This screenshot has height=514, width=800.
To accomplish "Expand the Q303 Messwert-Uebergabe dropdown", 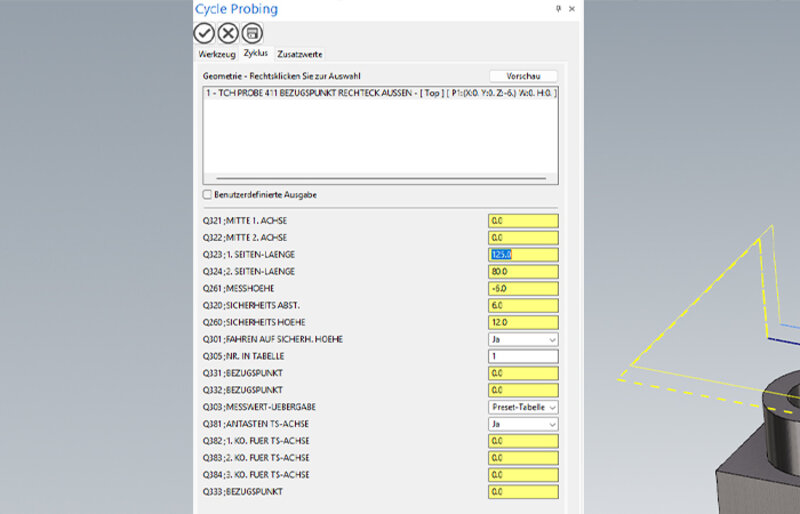I will pyautogui.click(x=523, y=407).
